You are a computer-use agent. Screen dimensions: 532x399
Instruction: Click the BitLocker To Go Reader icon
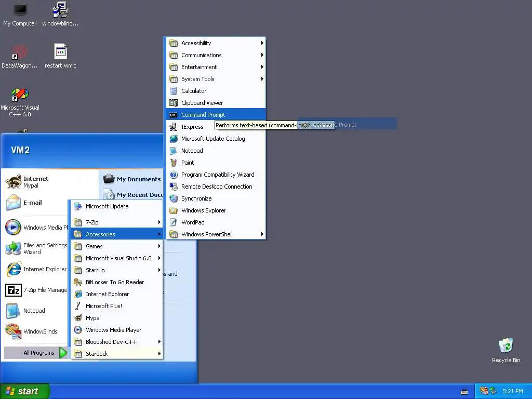coord(78,282)
